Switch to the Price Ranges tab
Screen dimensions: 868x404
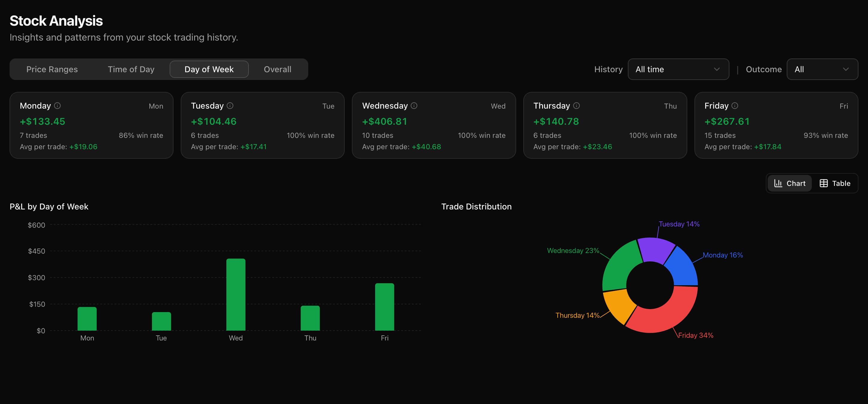tap(52, 69)
